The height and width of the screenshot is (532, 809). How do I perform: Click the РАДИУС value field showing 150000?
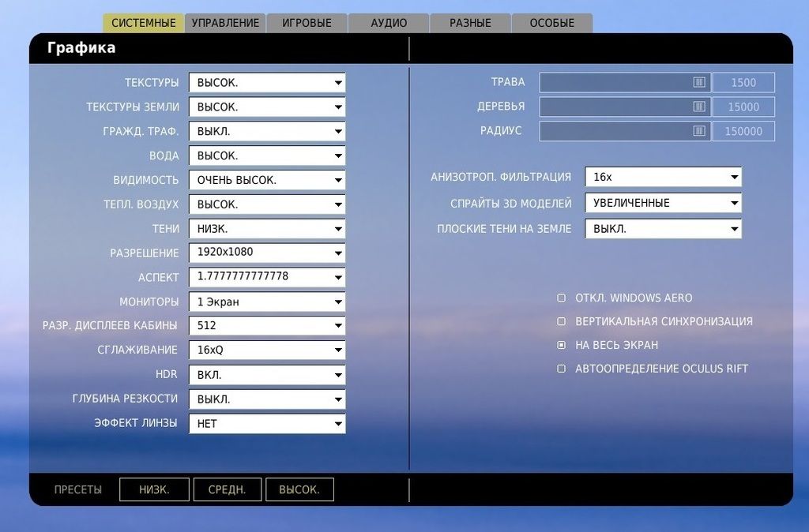point(743,130)
